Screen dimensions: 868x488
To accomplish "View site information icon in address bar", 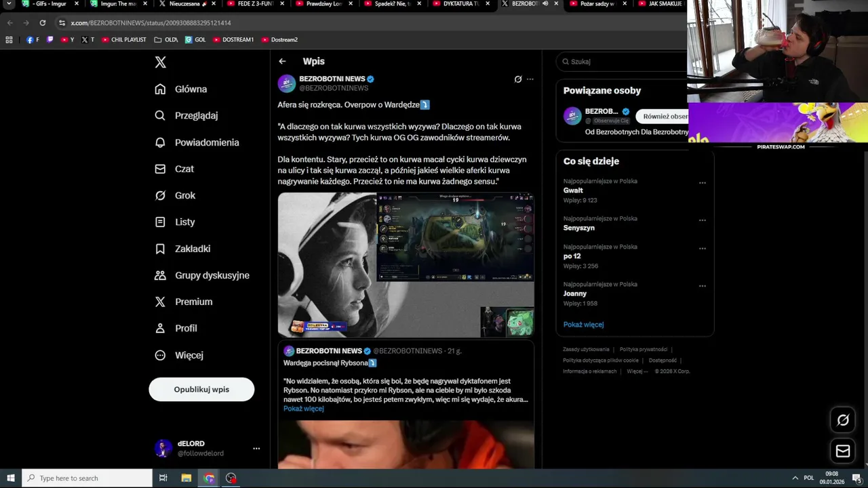I will (62, 22).
